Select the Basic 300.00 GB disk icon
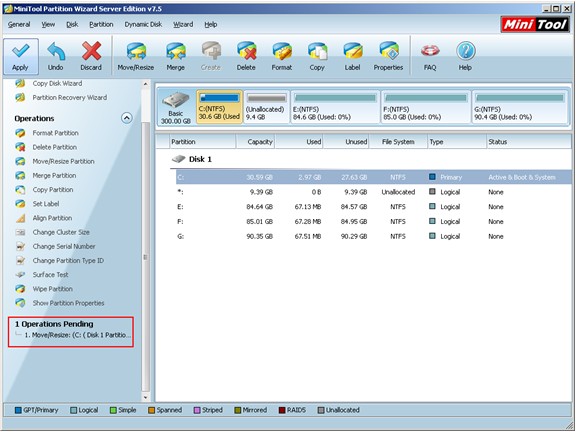 pyautogui.click(x=176, y=108)
